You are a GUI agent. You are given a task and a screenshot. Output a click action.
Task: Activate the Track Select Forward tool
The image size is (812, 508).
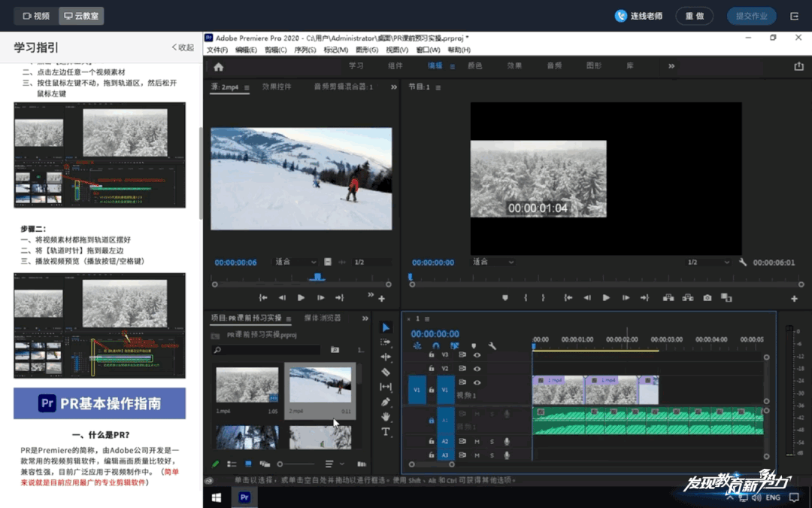(386, 342)
